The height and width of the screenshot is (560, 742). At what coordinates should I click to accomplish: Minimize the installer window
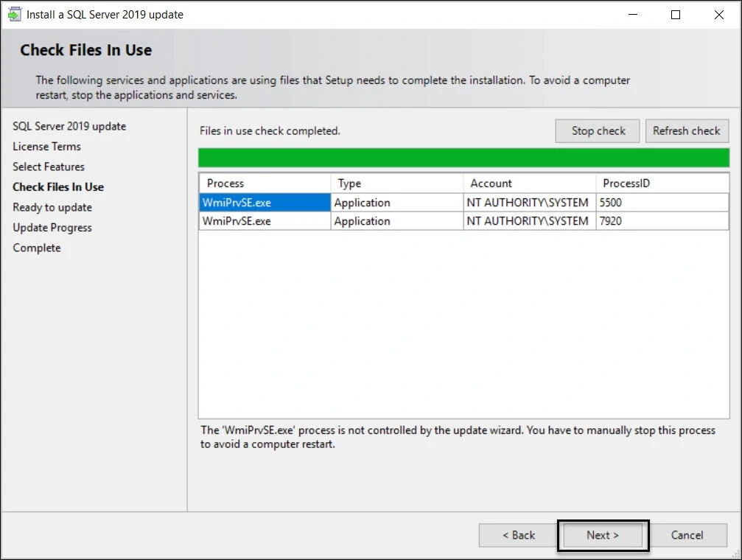tap(633, 15)
